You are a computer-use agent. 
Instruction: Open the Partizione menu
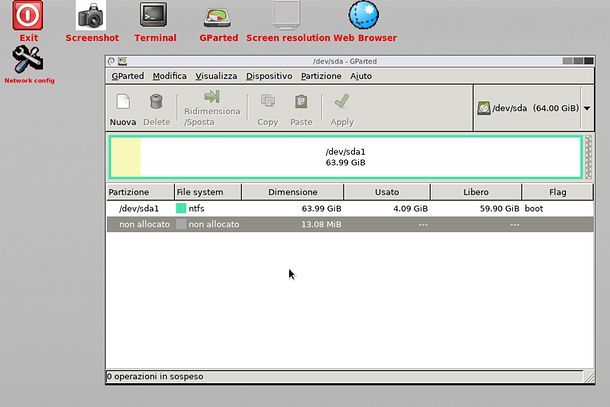pos(321,76)
